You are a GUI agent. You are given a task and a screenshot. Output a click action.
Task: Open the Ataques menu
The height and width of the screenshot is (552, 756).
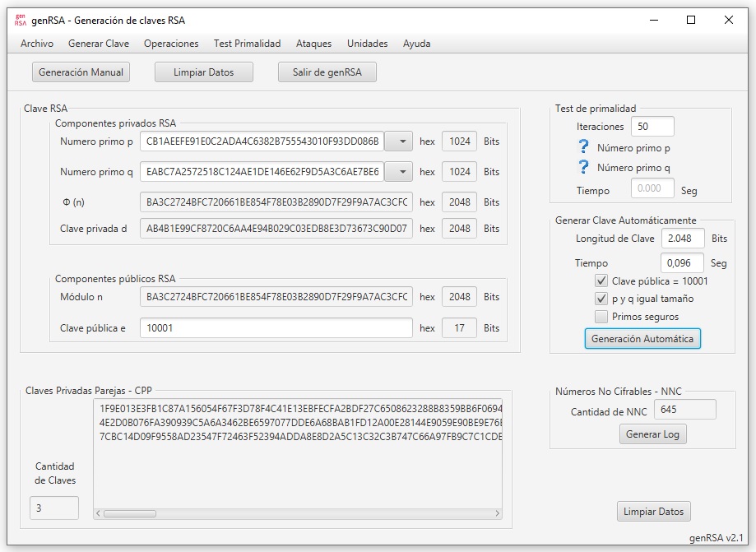[x=314, y=44]
